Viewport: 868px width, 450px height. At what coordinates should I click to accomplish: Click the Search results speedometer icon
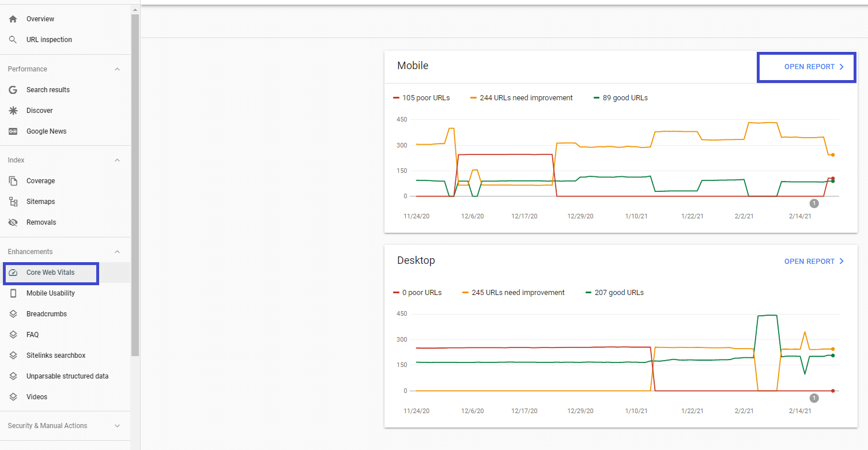(x=13, y=89)
